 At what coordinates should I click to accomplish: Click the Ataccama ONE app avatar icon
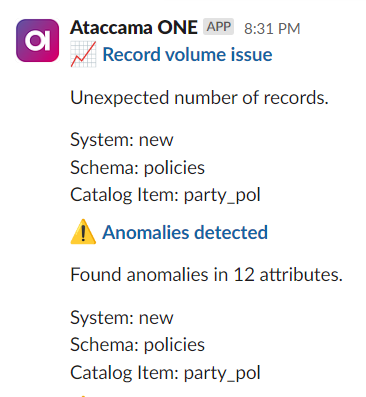click(37, 40)
